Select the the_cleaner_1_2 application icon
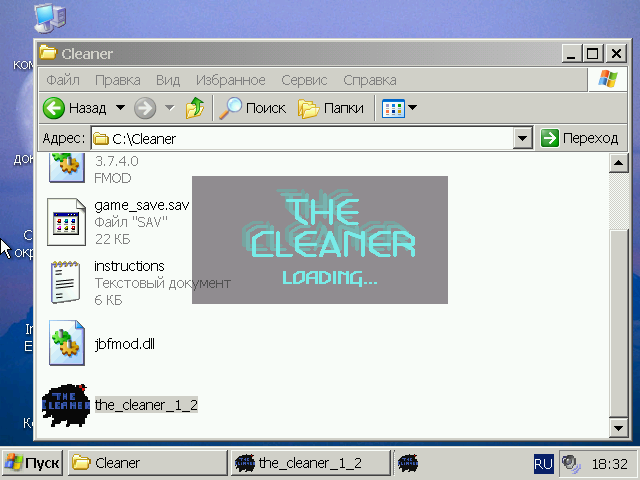 pos(66,405)
